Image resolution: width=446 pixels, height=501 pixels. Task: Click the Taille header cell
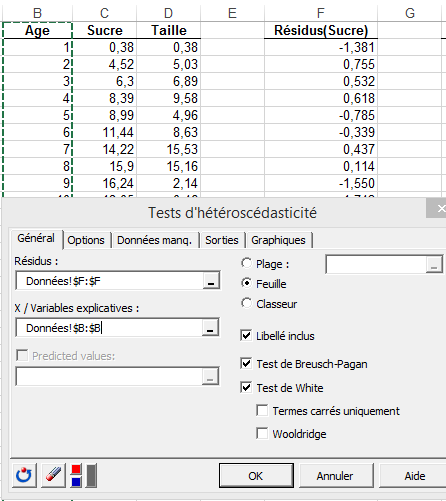169,30
